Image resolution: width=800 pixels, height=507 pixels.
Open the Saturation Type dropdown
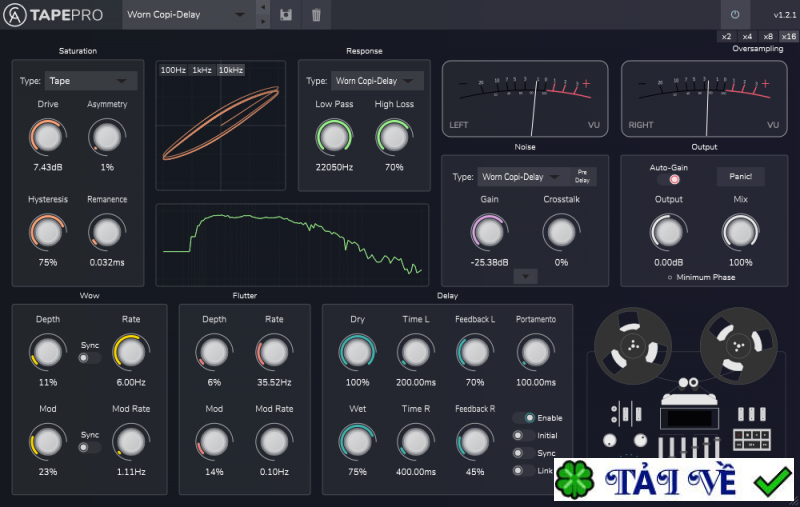click(92, 81)
